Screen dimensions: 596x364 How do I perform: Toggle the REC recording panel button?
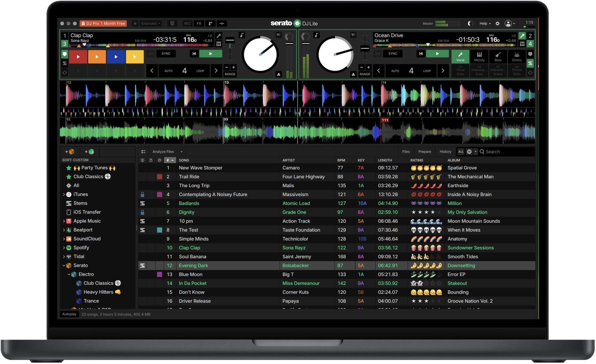187,23
